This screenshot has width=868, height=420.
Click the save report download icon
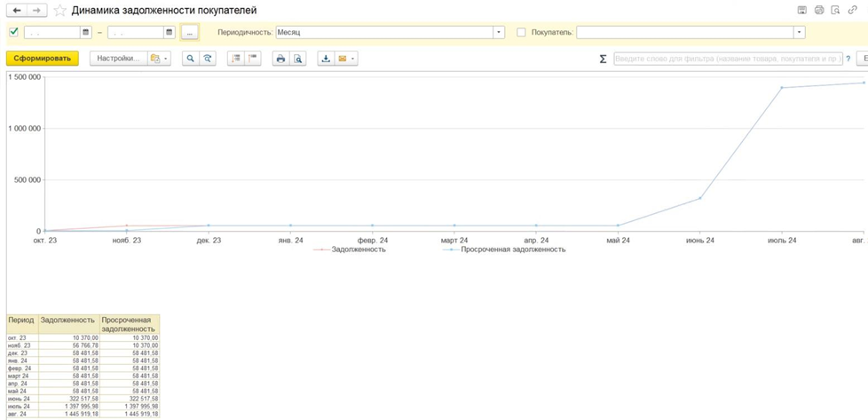pyautogui.click(x=326, y=59)
